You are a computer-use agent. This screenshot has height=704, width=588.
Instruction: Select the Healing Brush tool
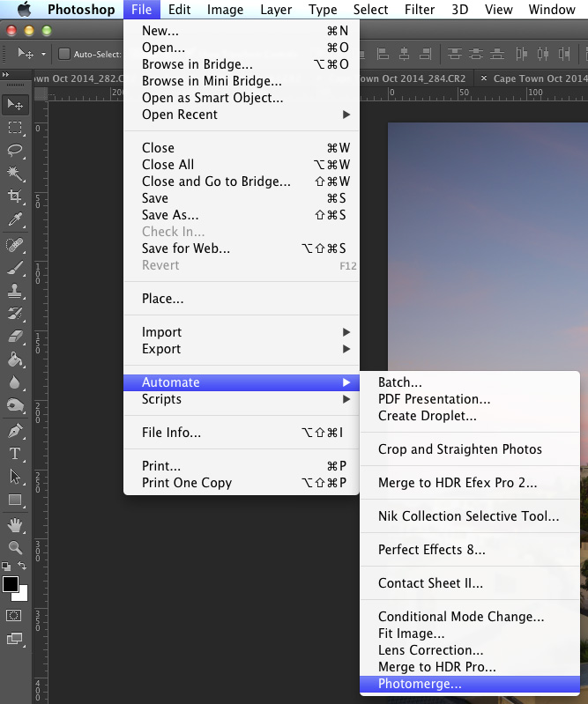(x=15, y=245)
